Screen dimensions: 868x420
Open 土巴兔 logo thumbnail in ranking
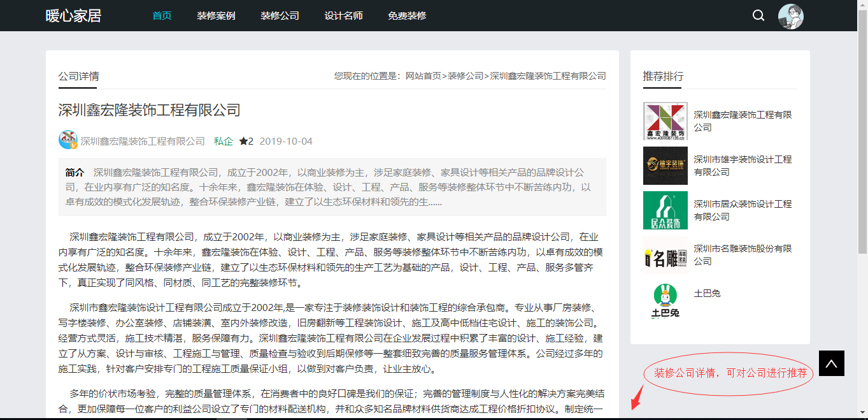point(665,300)
